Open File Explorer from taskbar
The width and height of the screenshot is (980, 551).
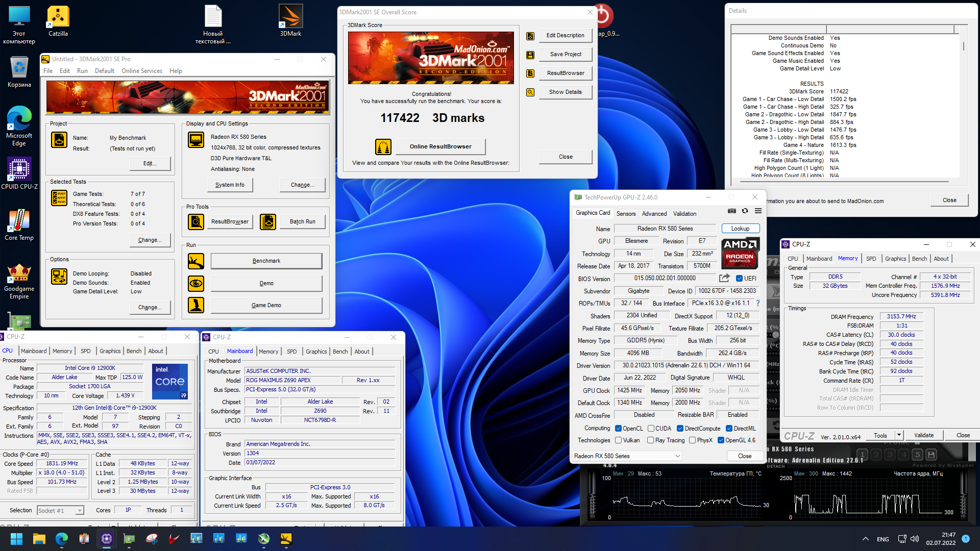pyautogui.click(x=39, y=539)
